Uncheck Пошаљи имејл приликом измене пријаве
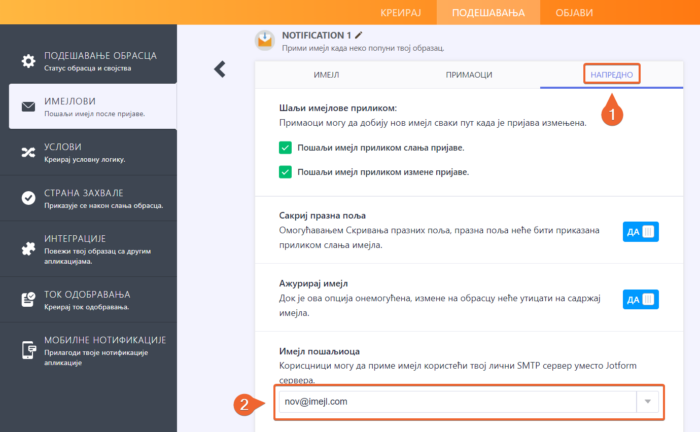Image resolution: width=700 pixels, height=432 pixels. tap(285, 172)
